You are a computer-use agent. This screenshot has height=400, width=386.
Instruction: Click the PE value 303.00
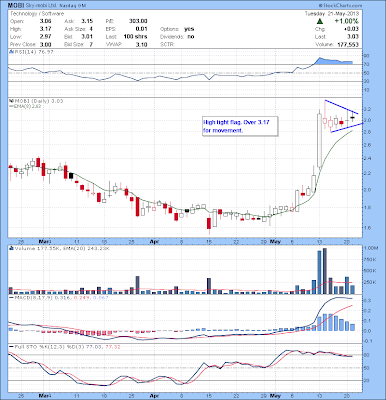[138, 21]
